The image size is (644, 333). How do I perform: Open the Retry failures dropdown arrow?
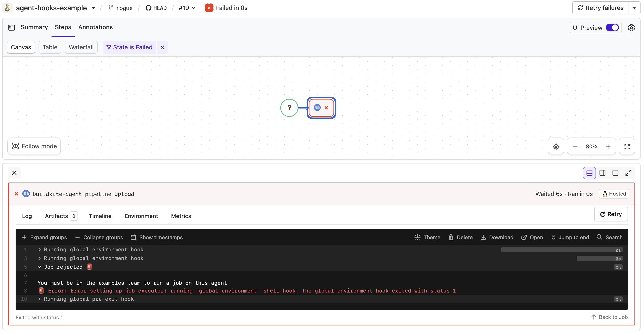click(x=634, y=8)
